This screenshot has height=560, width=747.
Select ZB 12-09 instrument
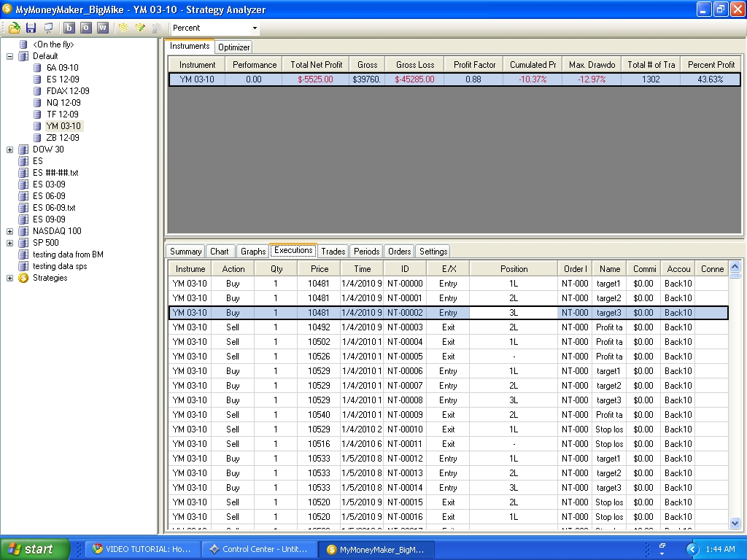(x=63, y=138)
